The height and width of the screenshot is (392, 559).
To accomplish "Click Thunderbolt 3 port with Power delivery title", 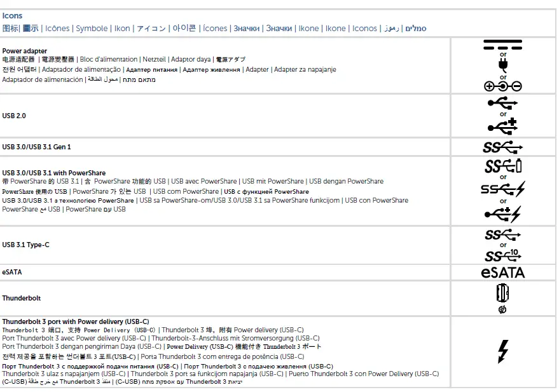I will point(76,322).
